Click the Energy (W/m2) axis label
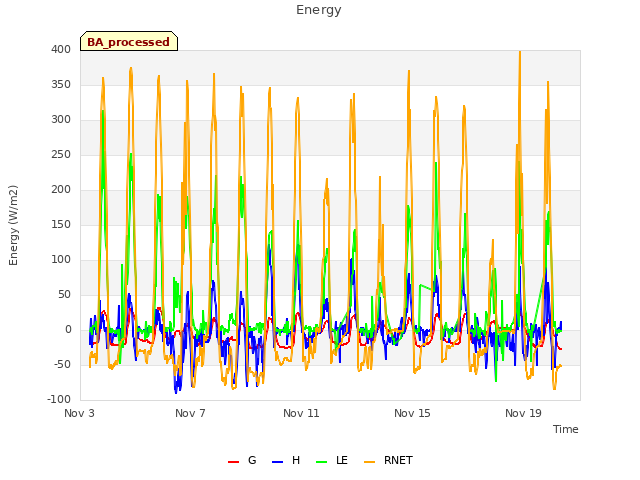The height and width of the screenshot is (480, 640). point(13,225)
